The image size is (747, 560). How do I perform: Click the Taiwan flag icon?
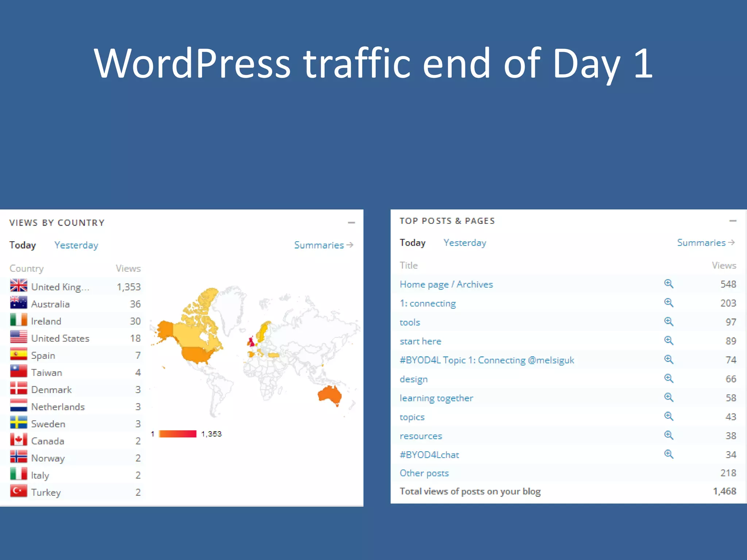tap(19, 371)
